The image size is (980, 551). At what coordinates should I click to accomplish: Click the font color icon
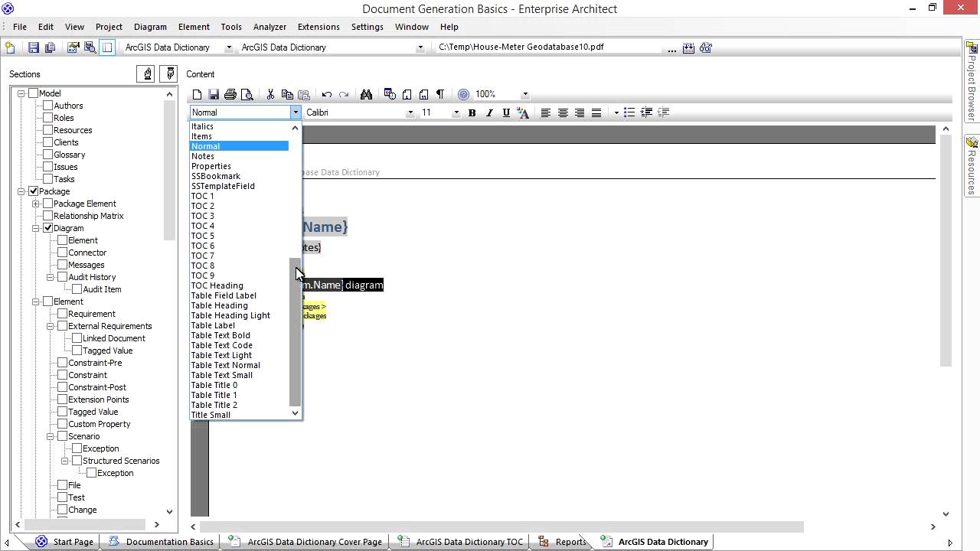pyautogui.click(x=523, y=112)
